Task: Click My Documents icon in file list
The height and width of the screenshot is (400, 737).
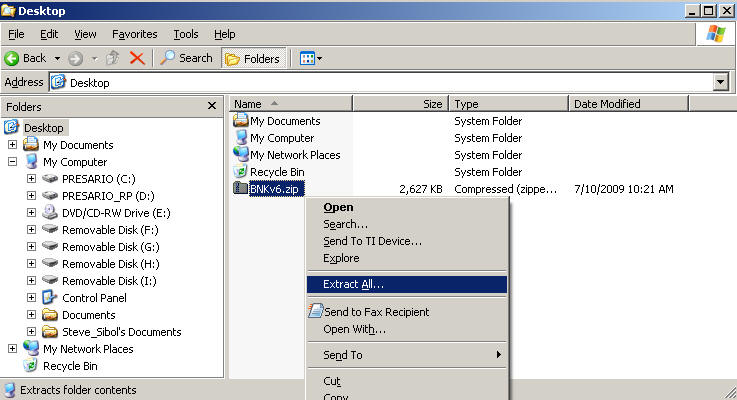Action: tap(241, 120)
